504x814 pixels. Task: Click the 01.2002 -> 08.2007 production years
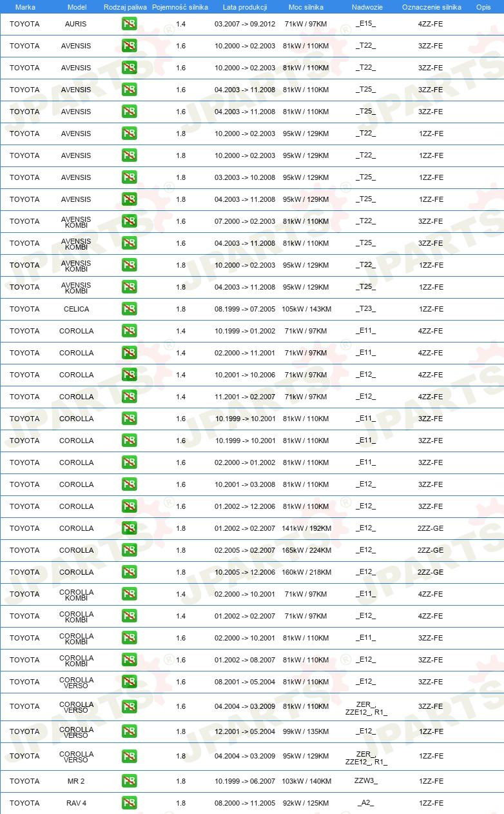tap(245, 660)
